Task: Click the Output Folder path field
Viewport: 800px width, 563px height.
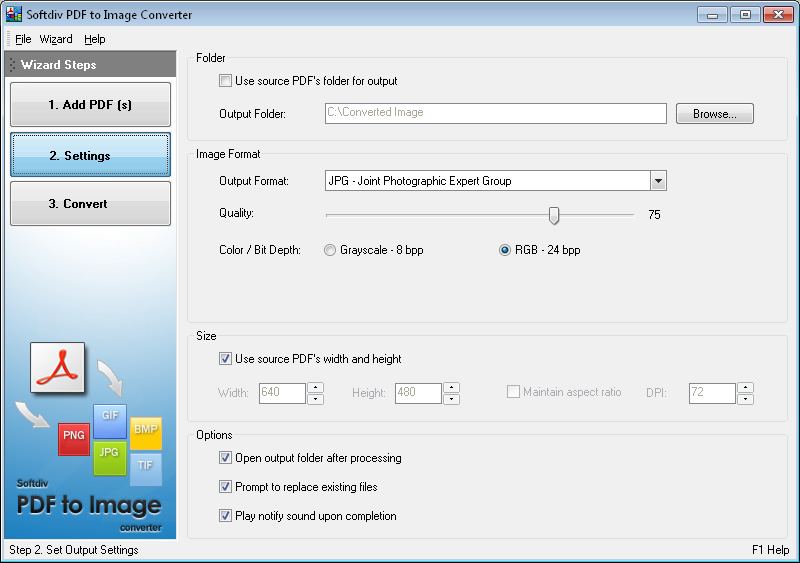Action: 495,113
